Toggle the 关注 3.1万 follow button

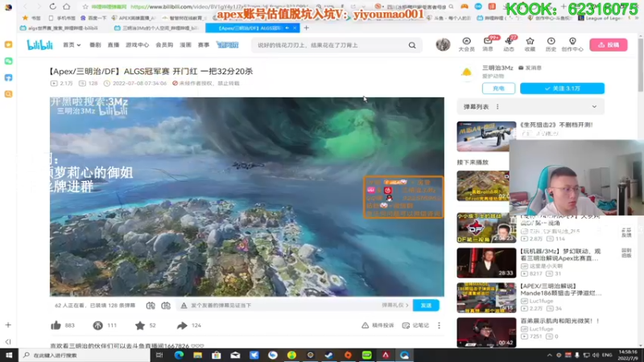(562, 88)
